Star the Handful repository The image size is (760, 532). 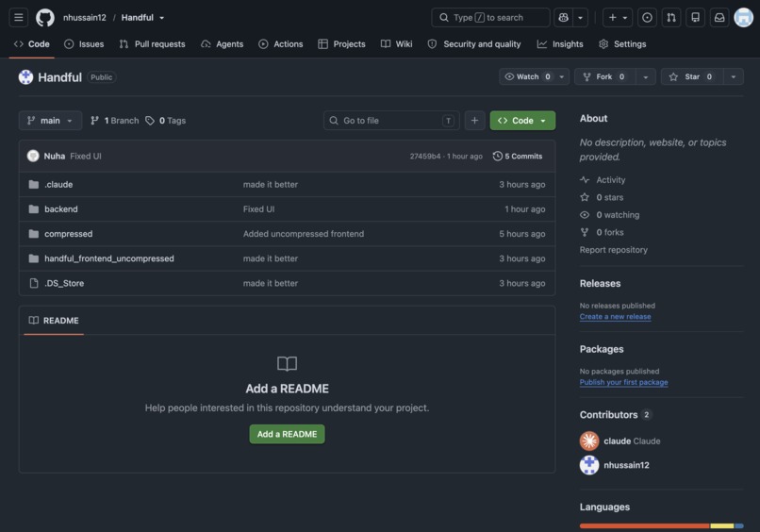coord(692,76)
